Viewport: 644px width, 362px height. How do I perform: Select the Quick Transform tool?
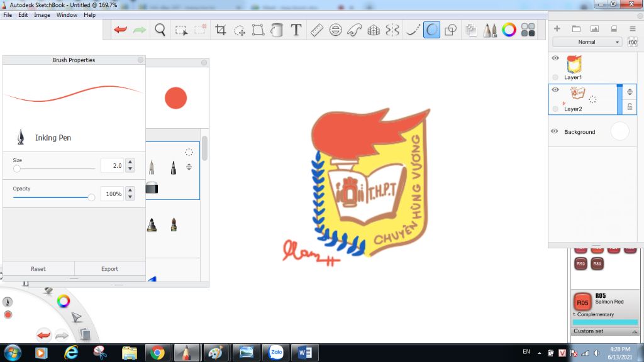point(240,30)
